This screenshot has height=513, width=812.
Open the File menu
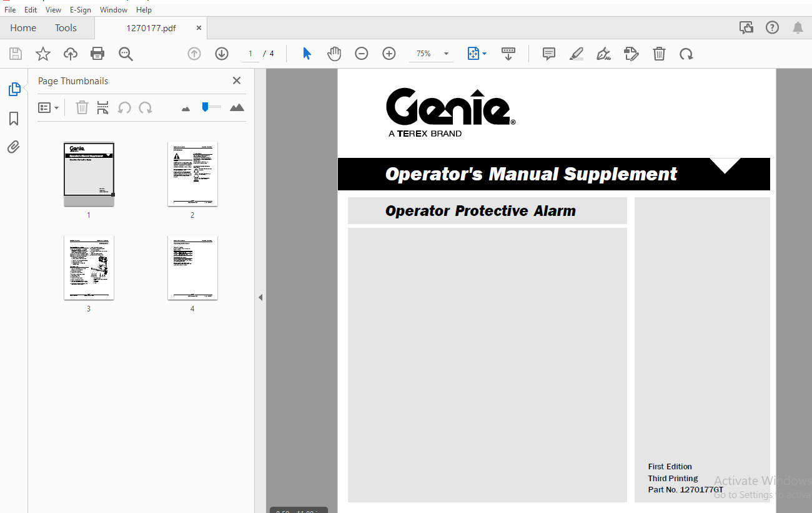click(x=10, y=9)
